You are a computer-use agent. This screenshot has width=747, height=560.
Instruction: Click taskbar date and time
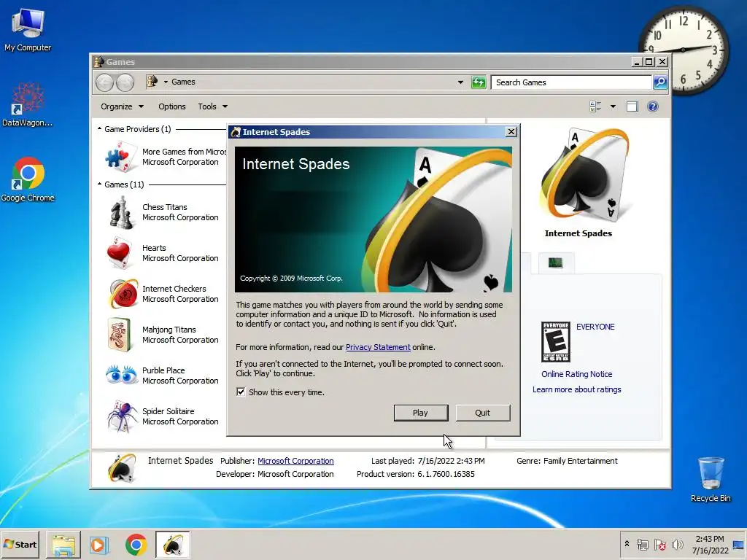click(710, 544)
